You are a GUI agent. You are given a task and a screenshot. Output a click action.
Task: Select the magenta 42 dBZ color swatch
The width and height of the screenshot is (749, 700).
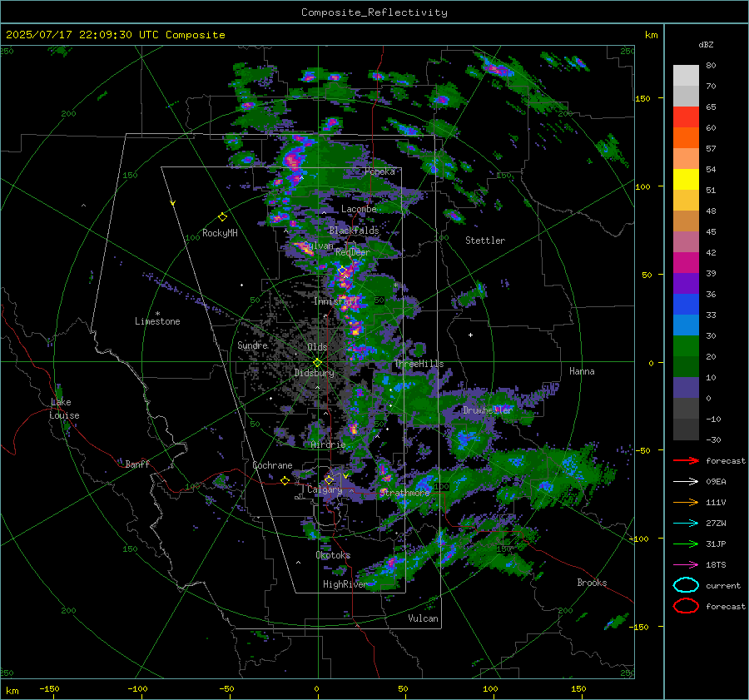686,262
